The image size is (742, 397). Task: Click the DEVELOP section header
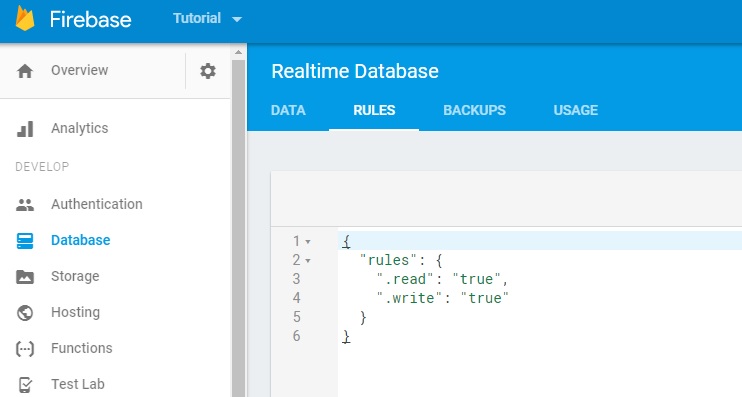42,167
